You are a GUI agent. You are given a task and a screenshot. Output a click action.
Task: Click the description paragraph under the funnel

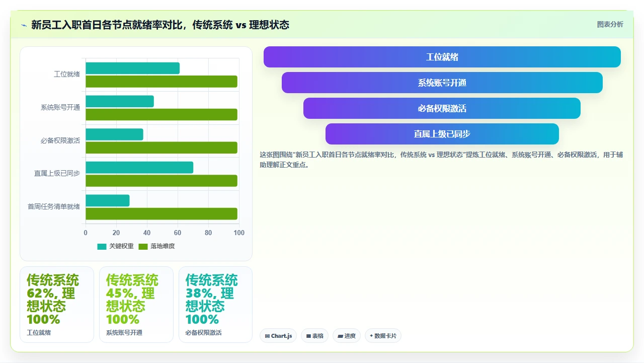click(x=441, y=160)
